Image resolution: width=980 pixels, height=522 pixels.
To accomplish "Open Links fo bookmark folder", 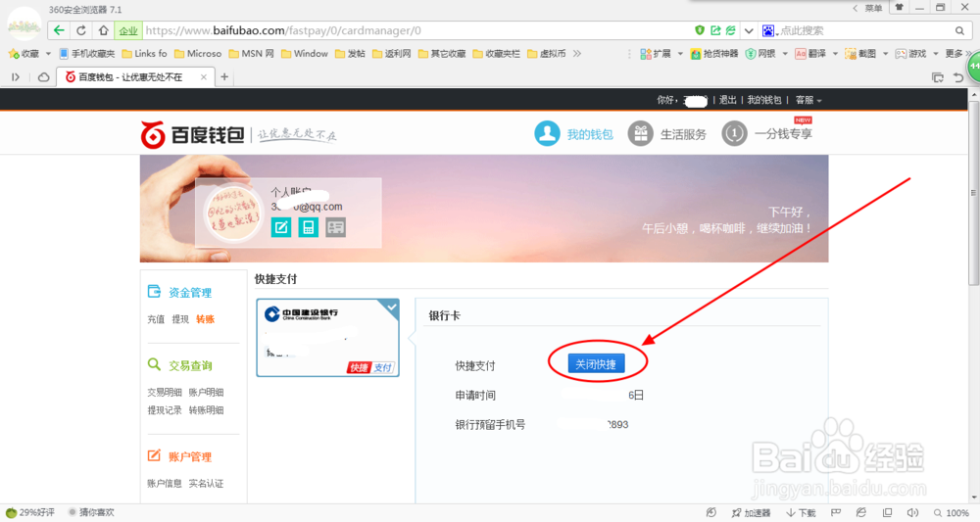I will pos(144,54).
